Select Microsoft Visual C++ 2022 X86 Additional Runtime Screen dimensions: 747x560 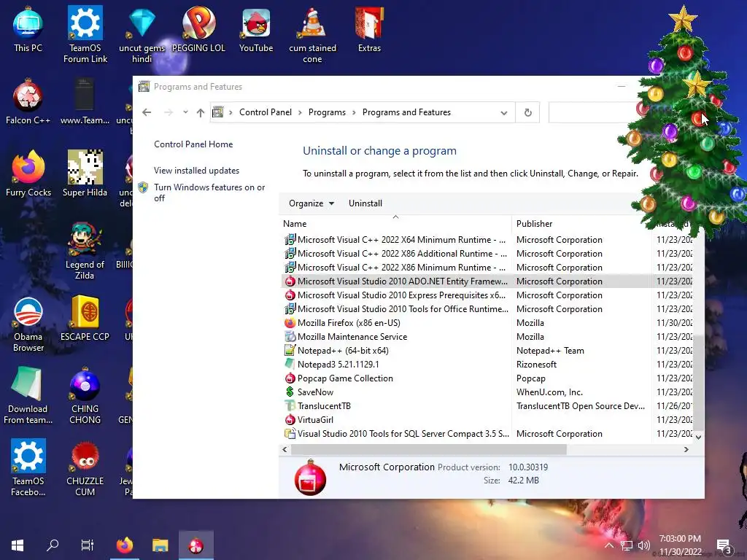[x=487, y=253]
